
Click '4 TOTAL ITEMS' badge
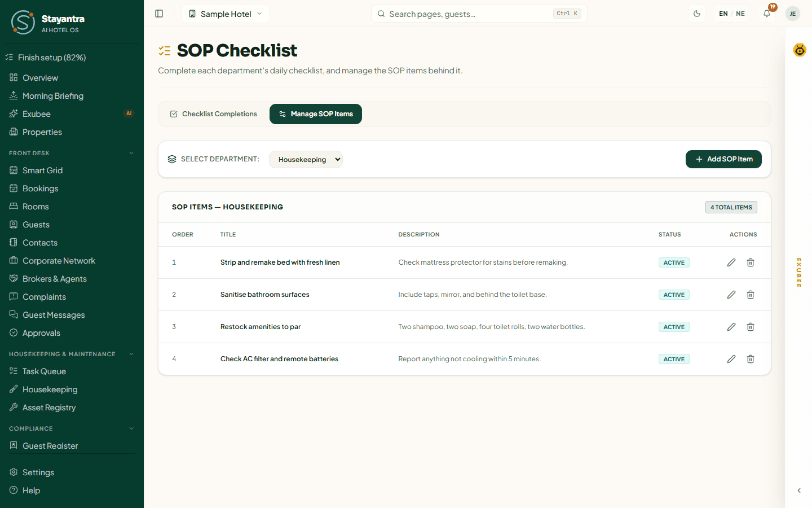(731, 207)
